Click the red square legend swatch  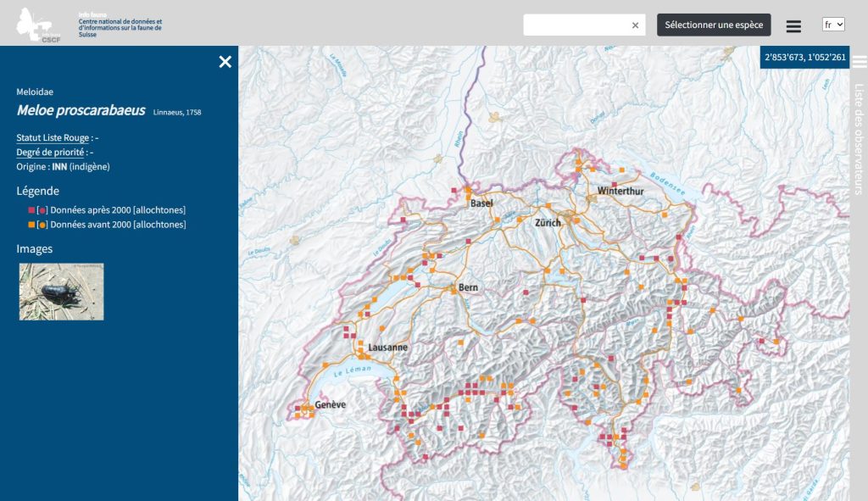pos(31,209)
